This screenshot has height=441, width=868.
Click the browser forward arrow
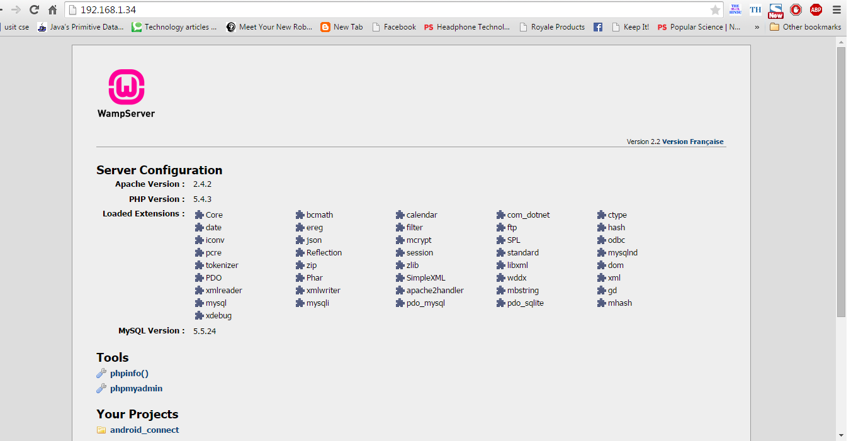coord(16,9)
